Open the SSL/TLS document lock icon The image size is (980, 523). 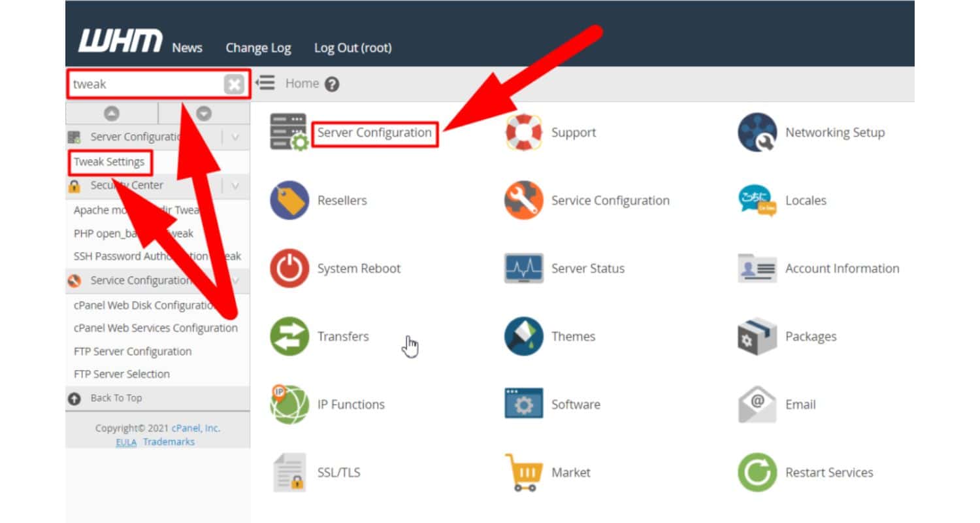point(289,473)
